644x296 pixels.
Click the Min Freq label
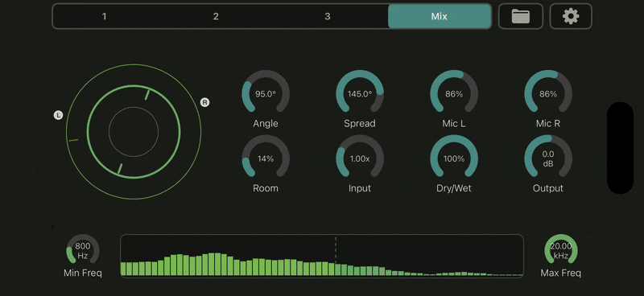click(83, 273)
